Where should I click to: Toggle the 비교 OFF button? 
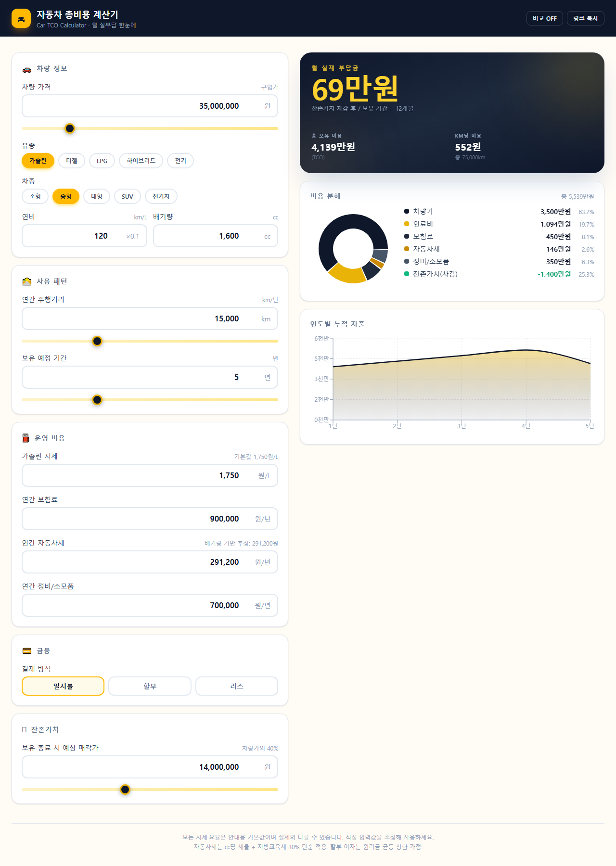(x=544, y=18)
